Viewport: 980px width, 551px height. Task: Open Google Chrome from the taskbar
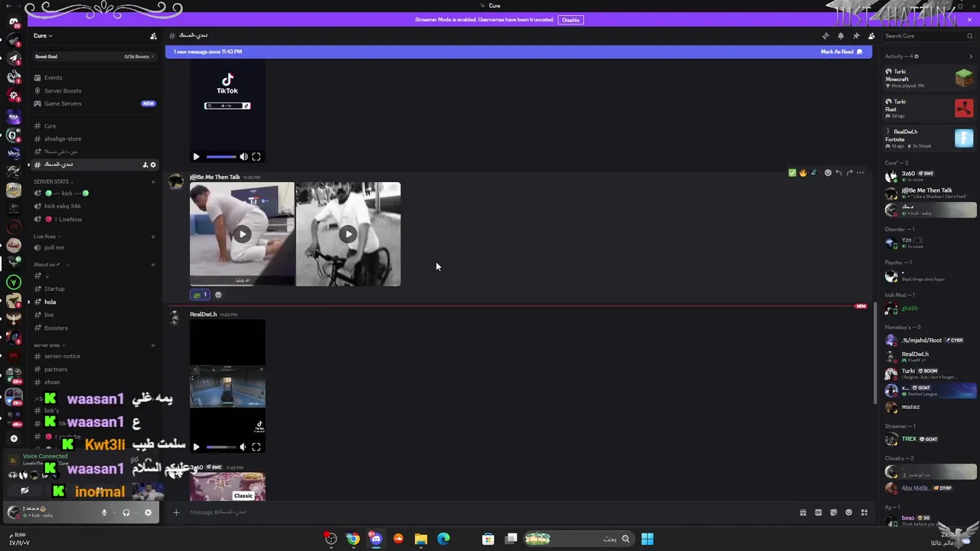[353, 539]
